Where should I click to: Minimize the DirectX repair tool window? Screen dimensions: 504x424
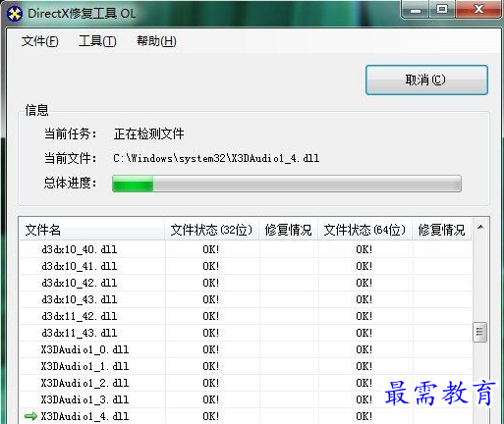point(416,10)
